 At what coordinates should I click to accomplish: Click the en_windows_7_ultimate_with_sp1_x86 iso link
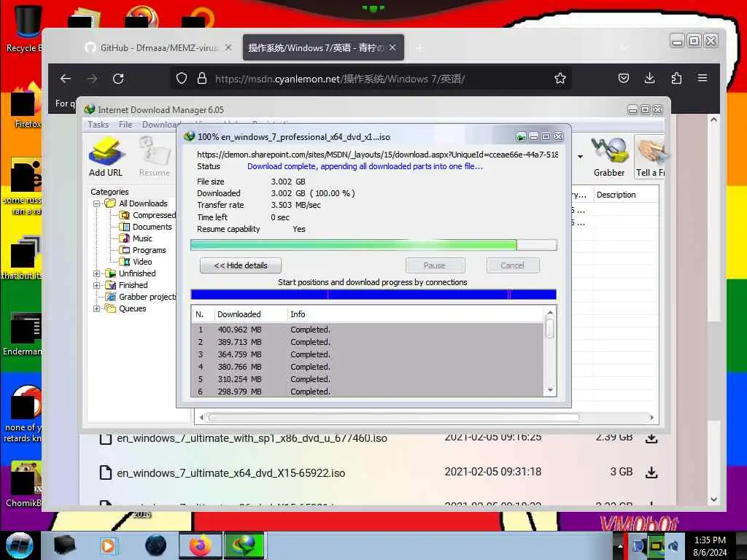[252, 438]
